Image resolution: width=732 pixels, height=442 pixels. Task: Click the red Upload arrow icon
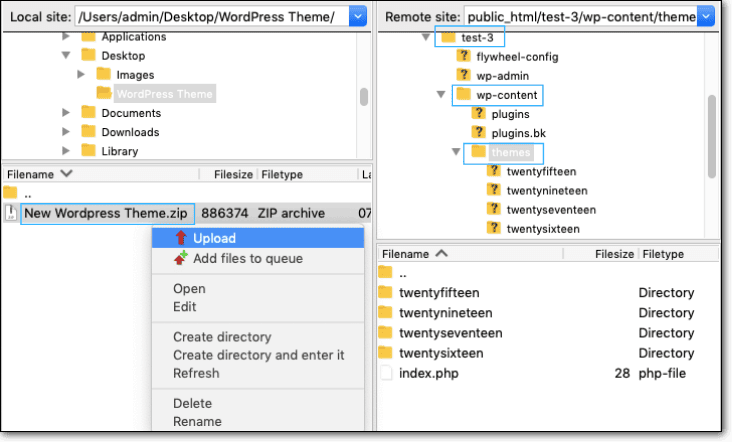pyautogui.click(x=181, y=238)
